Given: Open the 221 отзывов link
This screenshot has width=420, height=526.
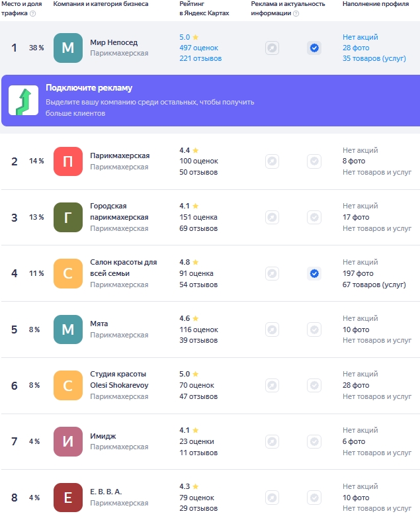Looking at the screenshot, I should click(x=200, y=59).
